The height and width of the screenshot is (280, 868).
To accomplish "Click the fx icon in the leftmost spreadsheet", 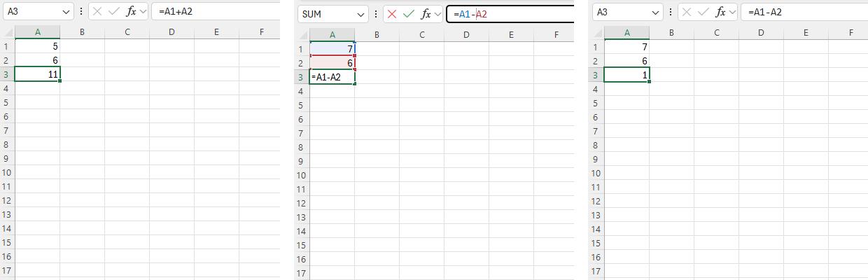I will coord(131,12).
